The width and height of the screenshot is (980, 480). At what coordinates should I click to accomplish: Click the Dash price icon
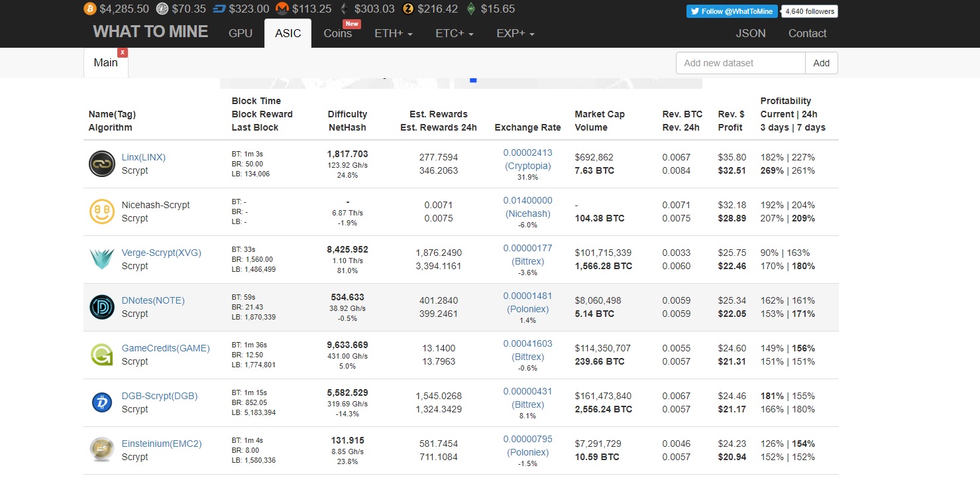click(219, 9)
